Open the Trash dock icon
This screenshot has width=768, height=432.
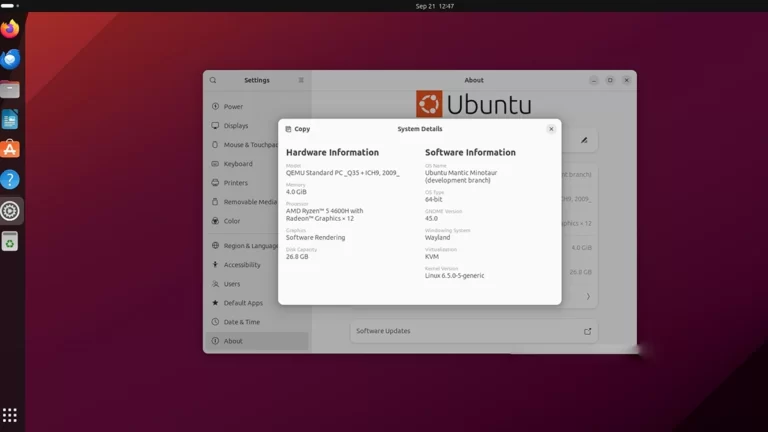(10, 241)
